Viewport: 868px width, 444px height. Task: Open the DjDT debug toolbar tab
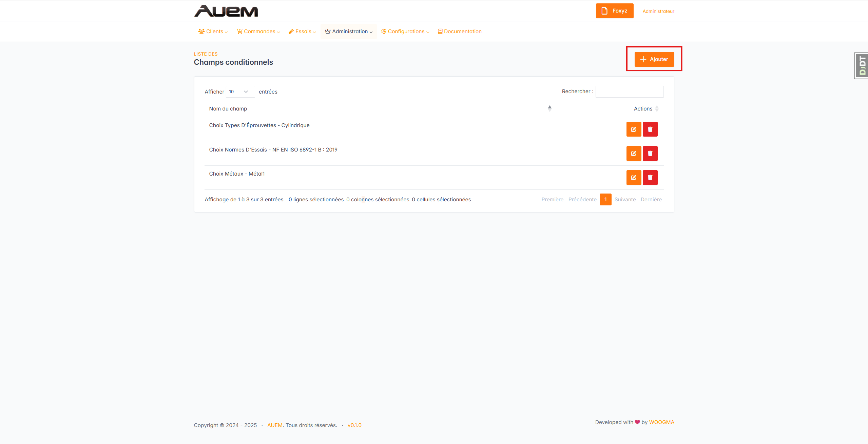[x=862, y=66]
